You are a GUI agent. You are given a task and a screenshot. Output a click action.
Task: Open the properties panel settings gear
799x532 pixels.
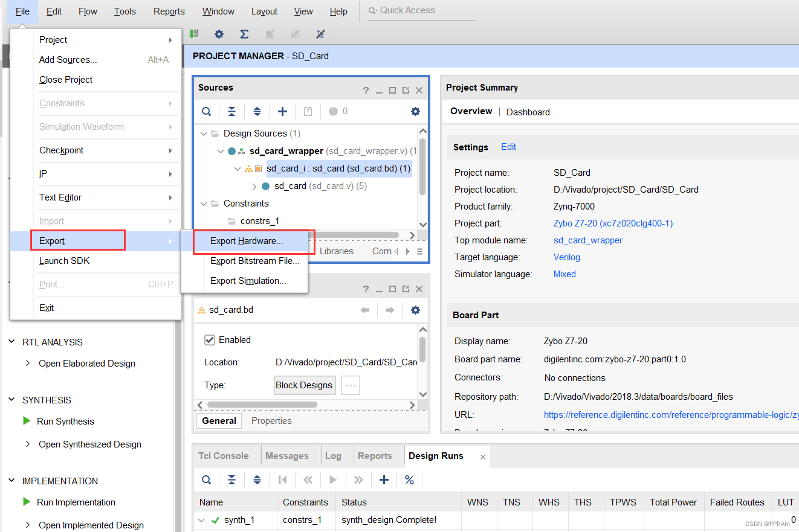tap(415, 310)
